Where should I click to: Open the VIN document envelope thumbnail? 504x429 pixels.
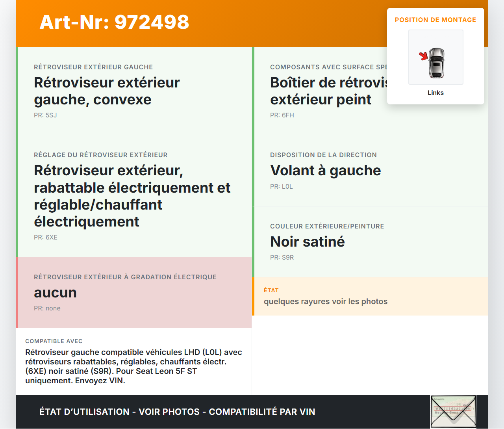click(x=453, y=411)
